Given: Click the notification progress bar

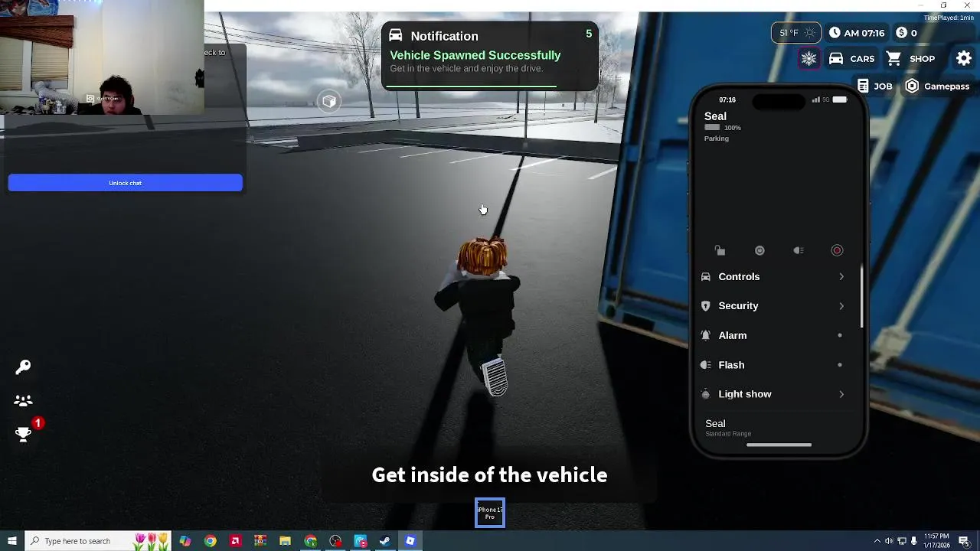Looking at the screenshot, I should (473, 87).
